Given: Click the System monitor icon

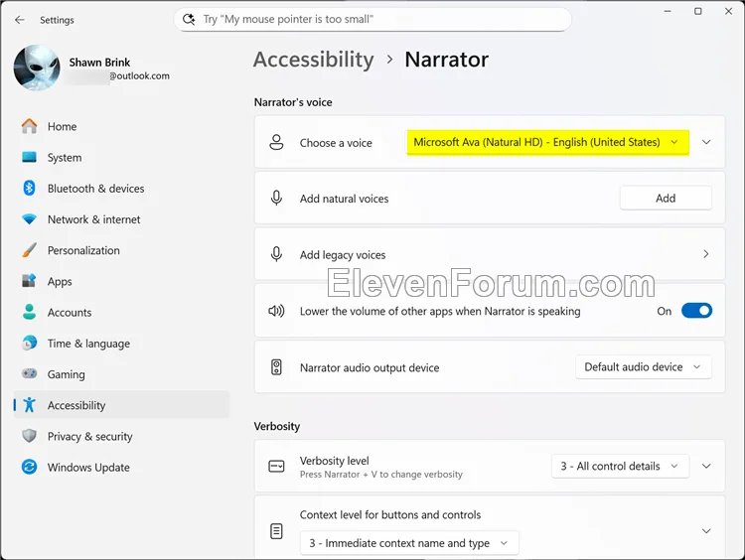Looking at the screenshot, I should (x=30, y=157).
